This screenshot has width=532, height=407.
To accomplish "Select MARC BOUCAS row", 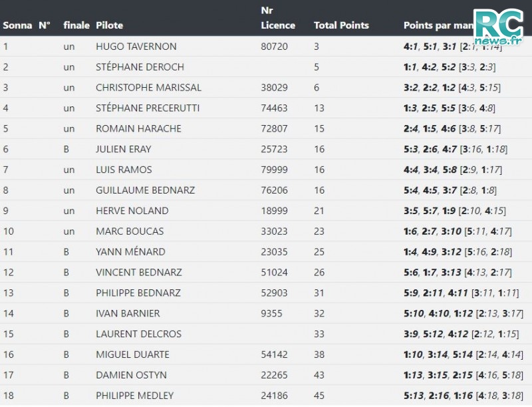I will point(266,231).
